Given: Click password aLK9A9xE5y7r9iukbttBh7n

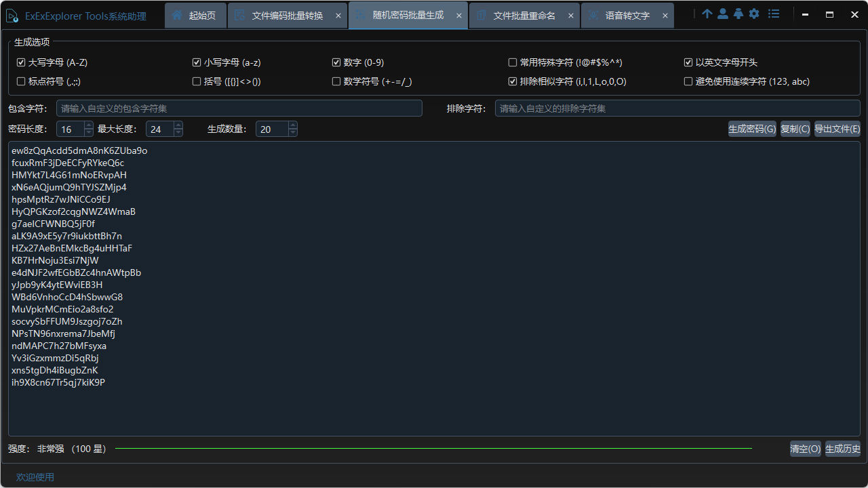Looking at the screenshot, I should (67, 236).
